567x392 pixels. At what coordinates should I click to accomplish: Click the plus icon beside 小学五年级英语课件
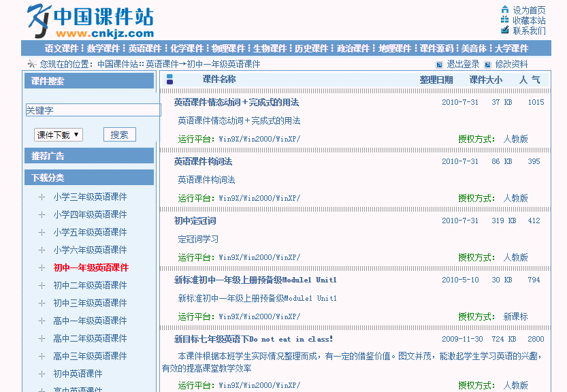[42, 233]
